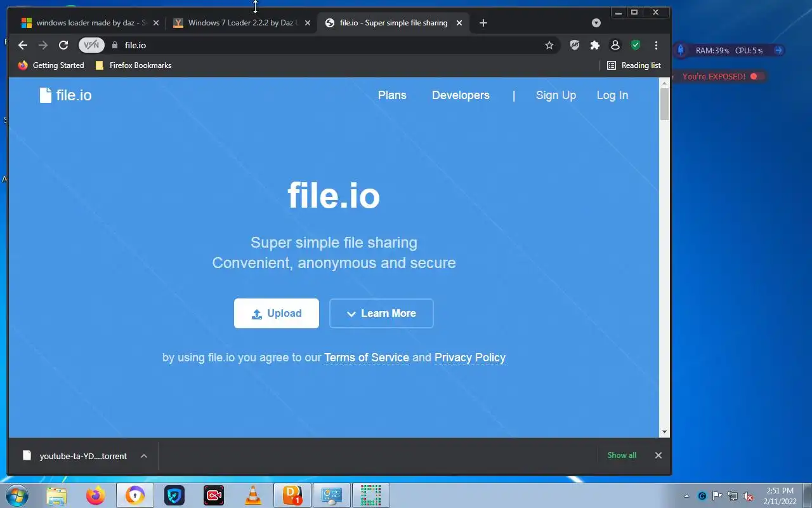Click the muted volume tray icon
Image resolution: width=812 pixels, height=508 pixels.
(748, 496)
